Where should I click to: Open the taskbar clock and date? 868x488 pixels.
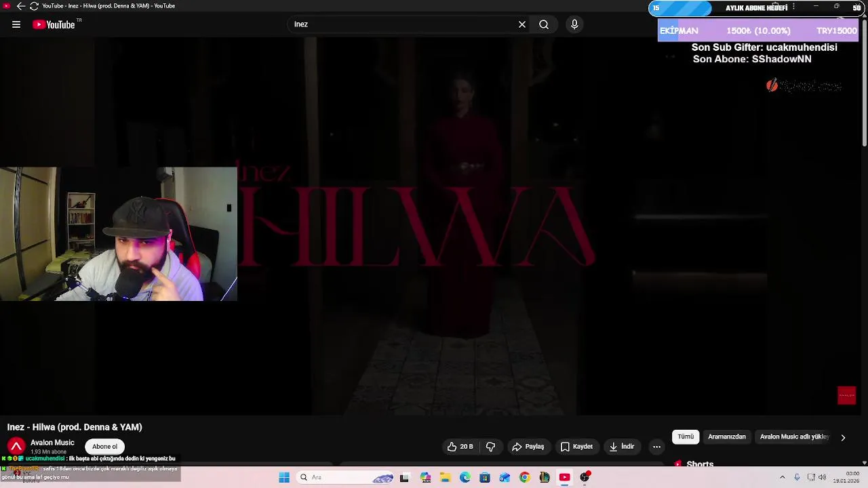(848, 477)
